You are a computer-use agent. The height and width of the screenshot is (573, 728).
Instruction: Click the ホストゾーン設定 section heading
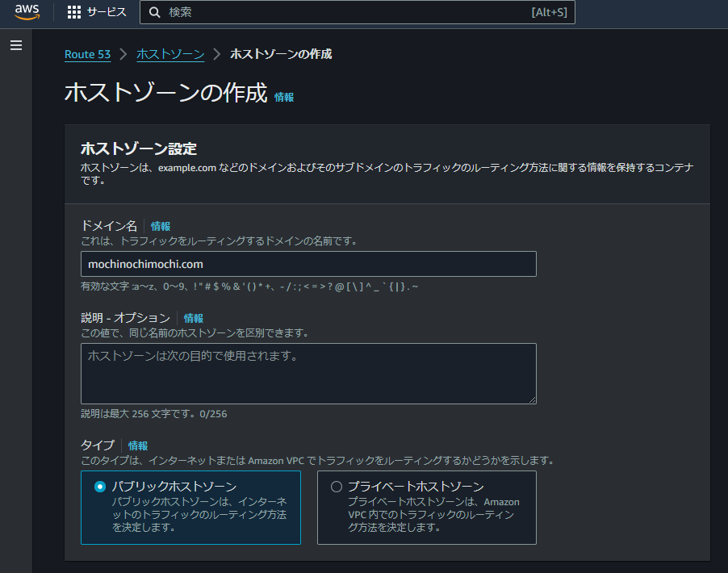138,148
